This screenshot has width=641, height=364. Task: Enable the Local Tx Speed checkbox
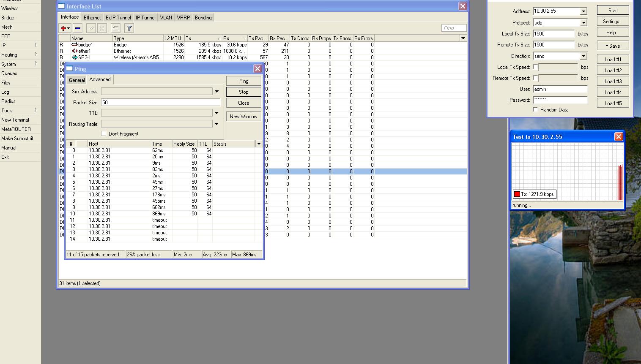pos(535,67)
